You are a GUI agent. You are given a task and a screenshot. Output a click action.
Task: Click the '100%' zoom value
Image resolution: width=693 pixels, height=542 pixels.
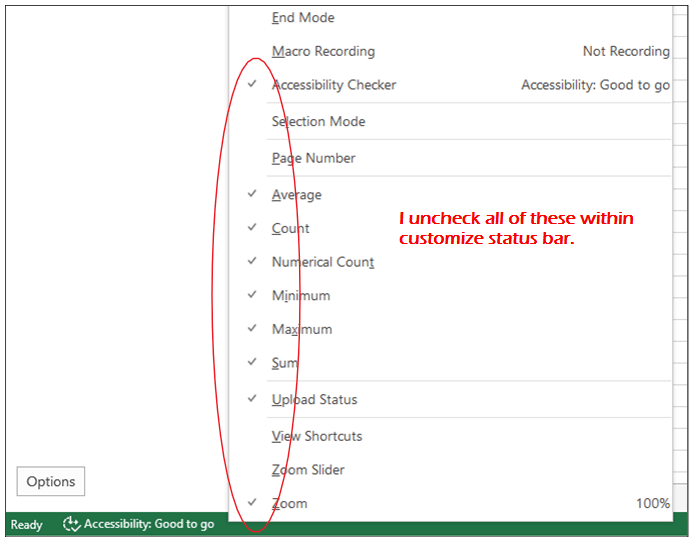(x=653, y=504)
